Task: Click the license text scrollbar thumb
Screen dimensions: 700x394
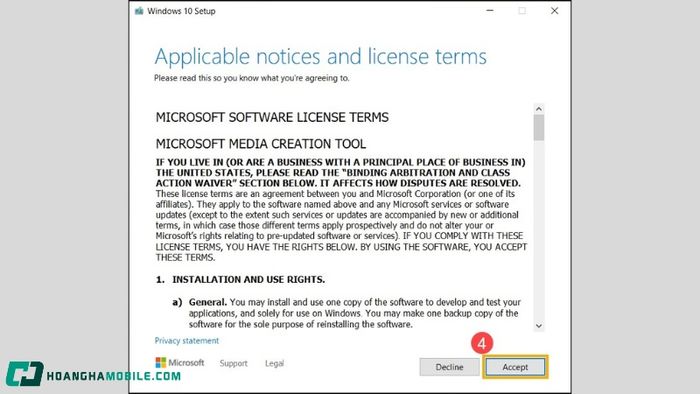Action: pyautogui.click(x=539, y=128)
